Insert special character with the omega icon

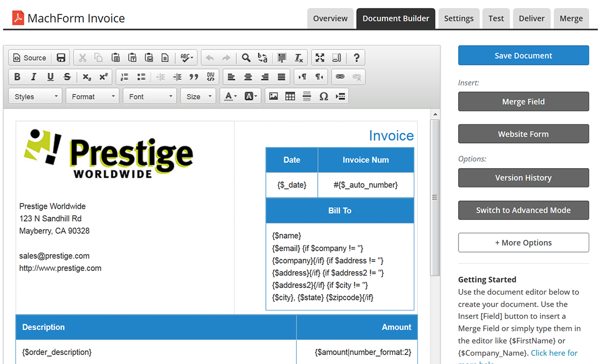323,96
